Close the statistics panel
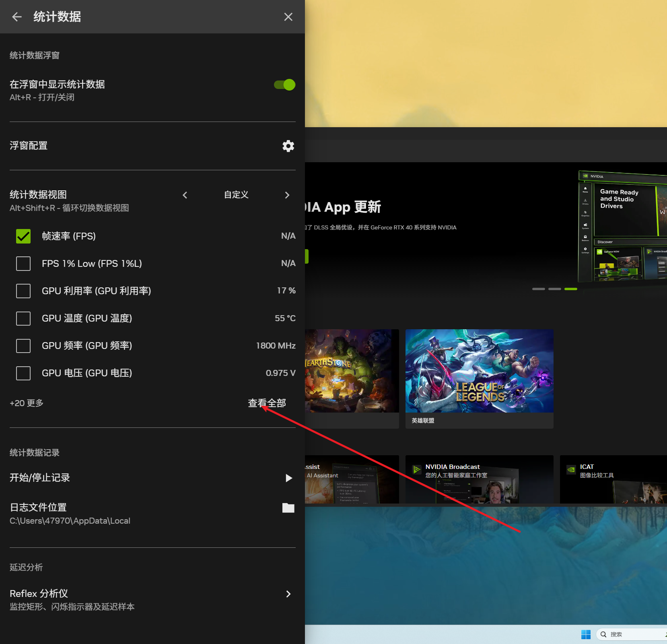Viewport: 667px width, 644px height. point(288,17)
